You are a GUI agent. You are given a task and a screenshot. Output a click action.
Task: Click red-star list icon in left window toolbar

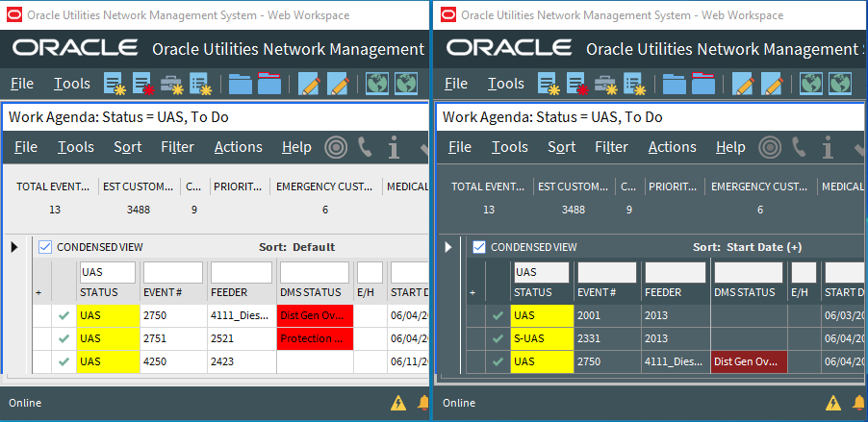(144, 84)
